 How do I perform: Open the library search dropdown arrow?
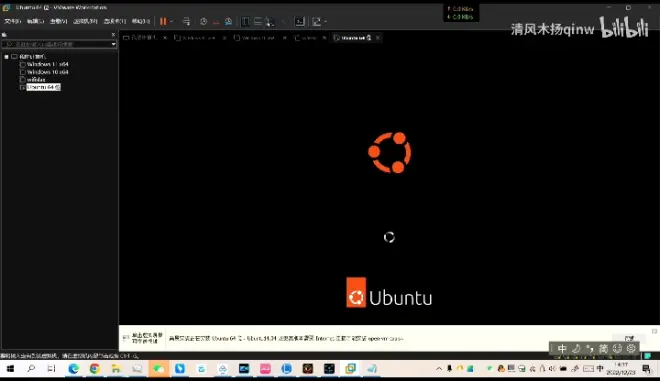[113, 44]
